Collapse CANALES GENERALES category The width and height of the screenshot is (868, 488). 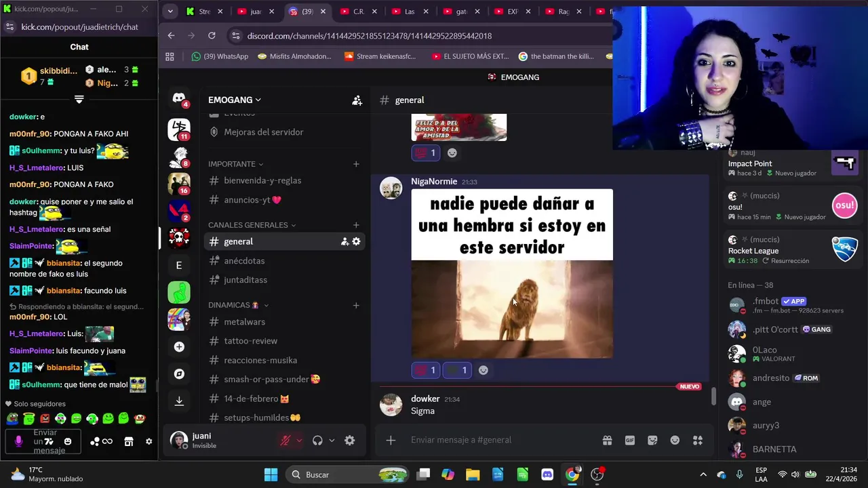coord(252,225)
